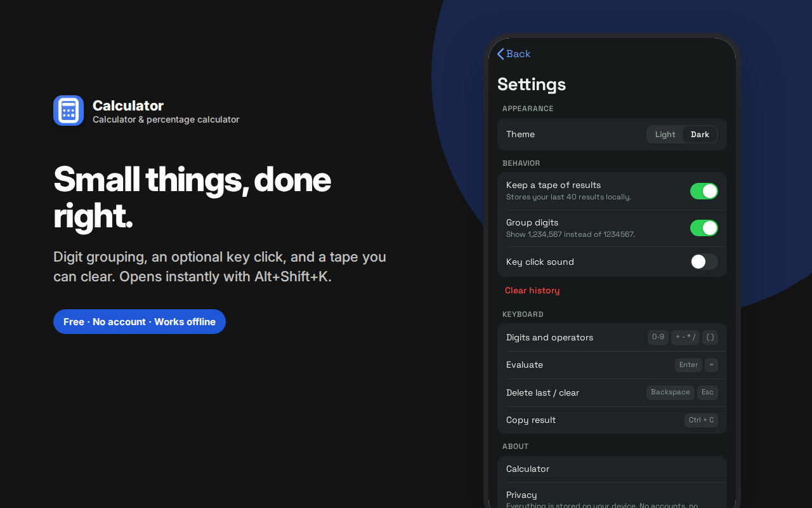The image size is (812, 508).
Task: Click the Backspace key badge
Action: [x=670, y=392]
